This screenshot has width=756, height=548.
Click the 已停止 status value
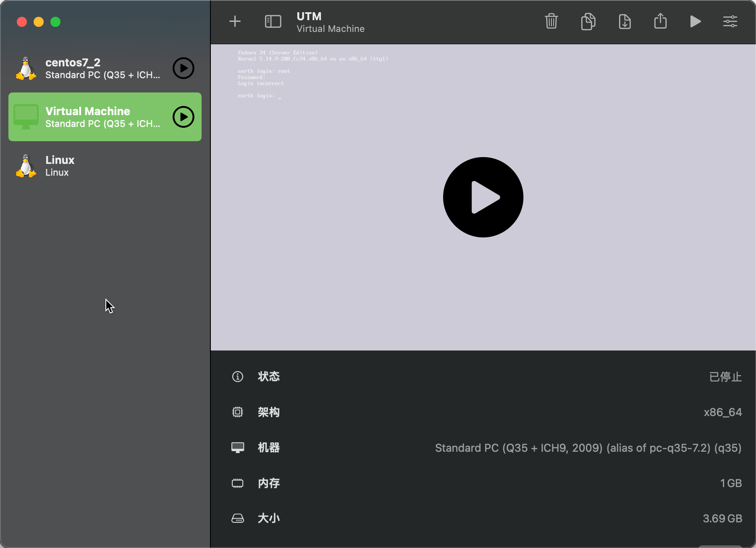tap(725, 377)
